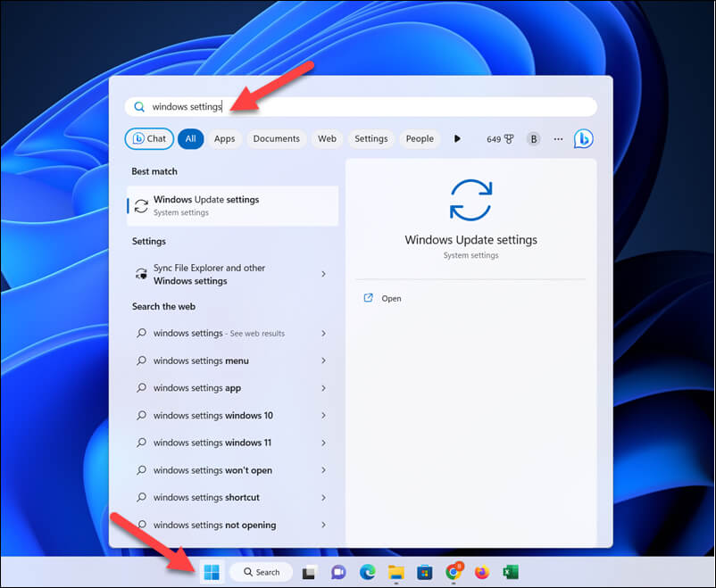Expand chevron for 'windows settings not opening'
This screenshot has height=588, width=716.
pos(323,525)
